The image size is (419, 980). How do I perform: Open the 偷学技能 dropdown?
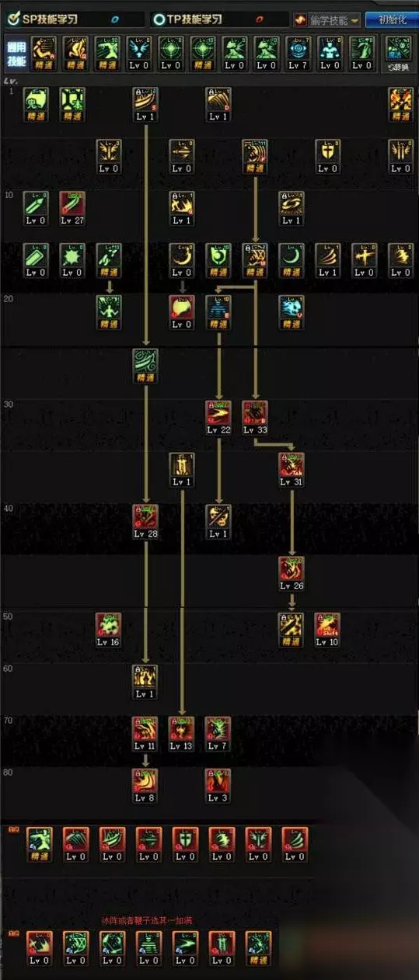point(327,19)
